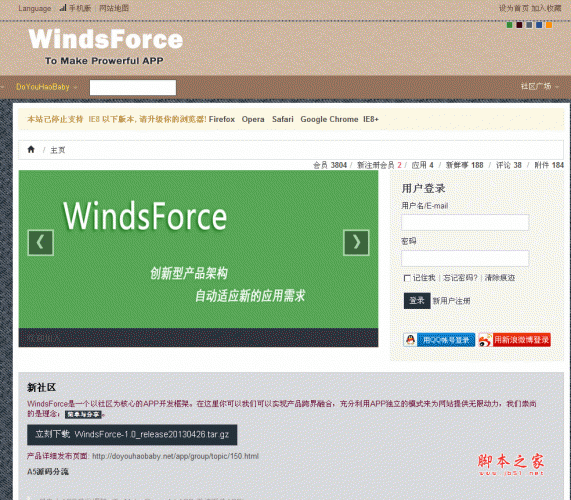The height and width of the screenshot is (500, 571).
Task: Click the 会员 3804 statistic
Action: click(330, 165)
